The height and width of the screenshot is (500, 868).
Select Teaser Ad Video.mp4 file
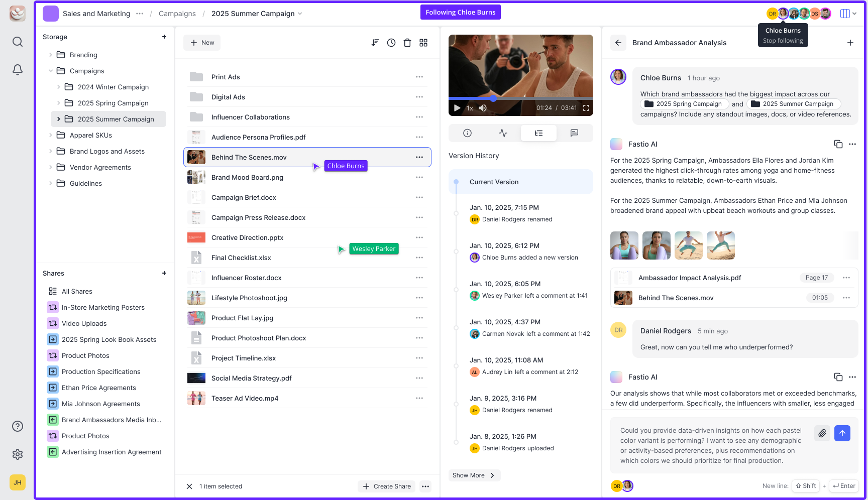pyautogui.click(x=307, y=398)
